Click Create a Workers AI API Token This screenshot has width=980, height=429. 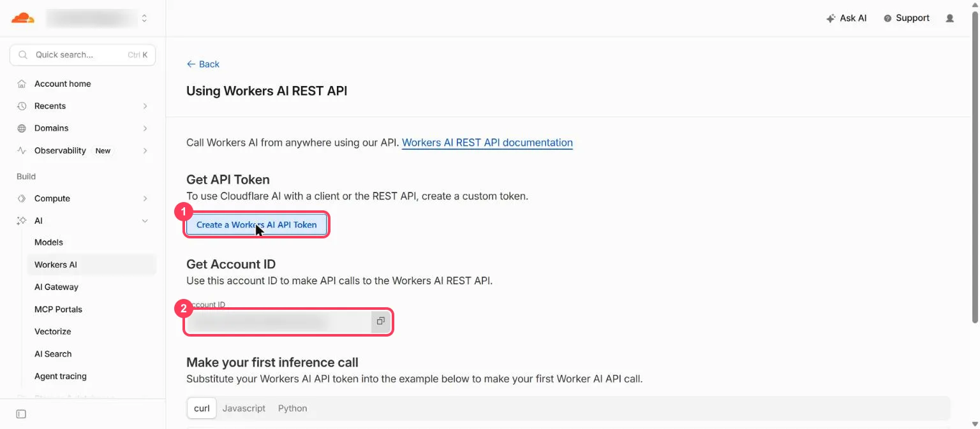click(256, 224)
